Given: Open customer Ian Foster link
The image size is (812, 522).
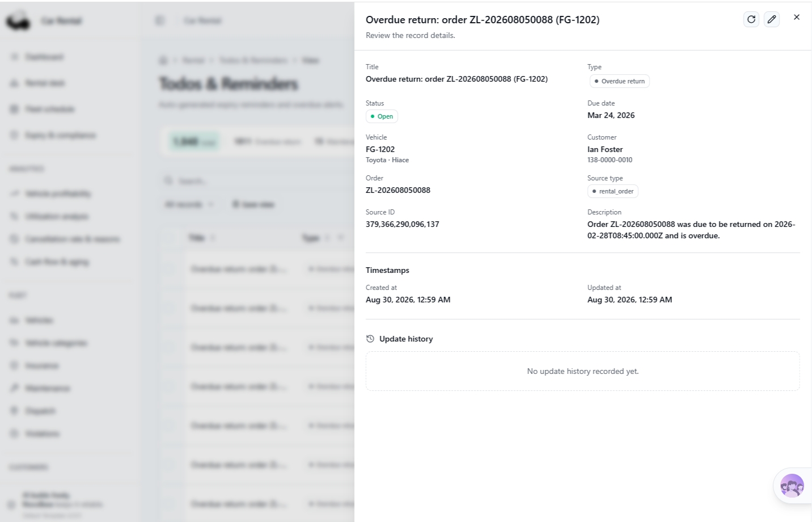Looking at the screenshot, I should 605,149.
